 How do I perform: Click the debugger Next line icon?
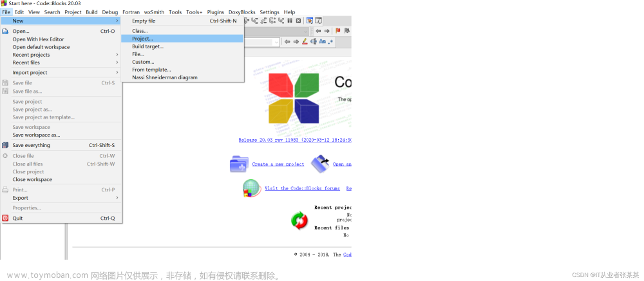coord(247,21)
